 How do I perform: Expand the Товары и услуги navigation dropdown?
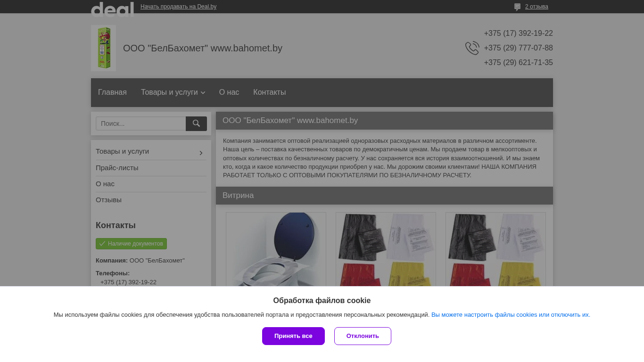coord(173,92)
